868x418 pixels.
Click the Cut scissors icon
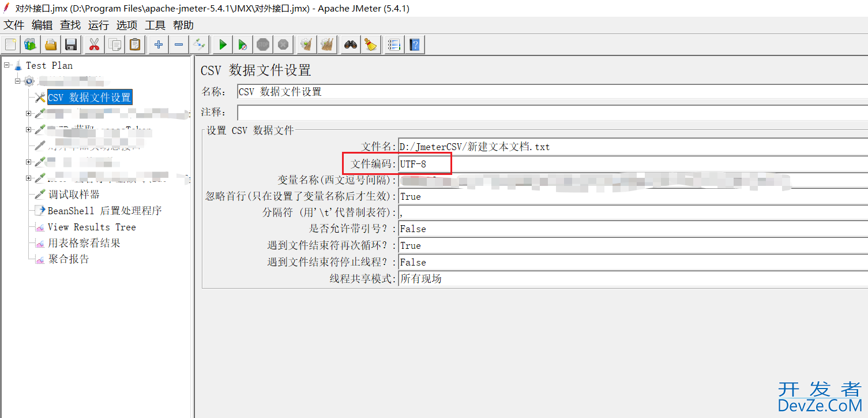coord(95,44)
